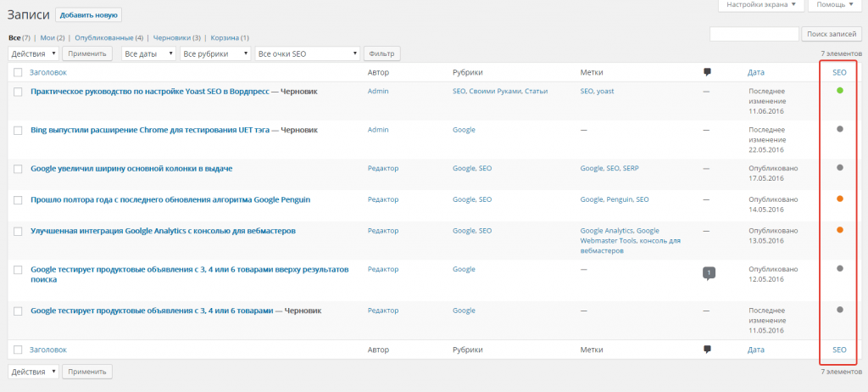Image resolution: width=868 pixels, height=392 pixels.
Task: Sort by Заголовок in table header
Action: (x=48, y=72)
